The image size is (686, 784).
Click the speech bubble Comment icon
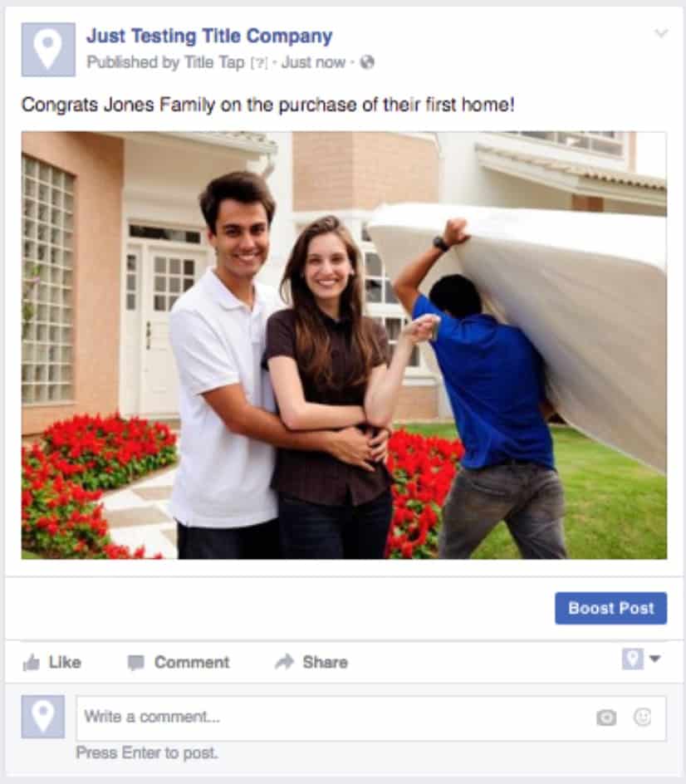pyautogui.click(x=136, y=663)
